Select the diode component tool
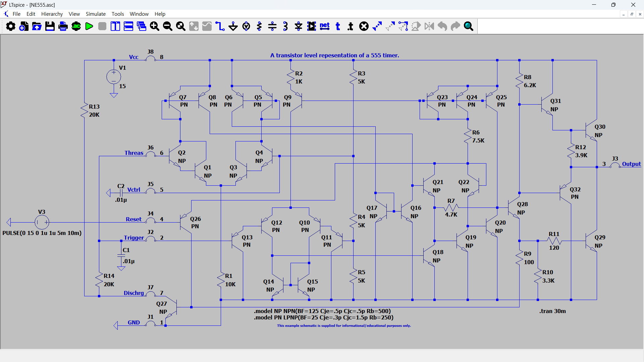Screen dimensions: 644x362 click(x=299, y=26)
